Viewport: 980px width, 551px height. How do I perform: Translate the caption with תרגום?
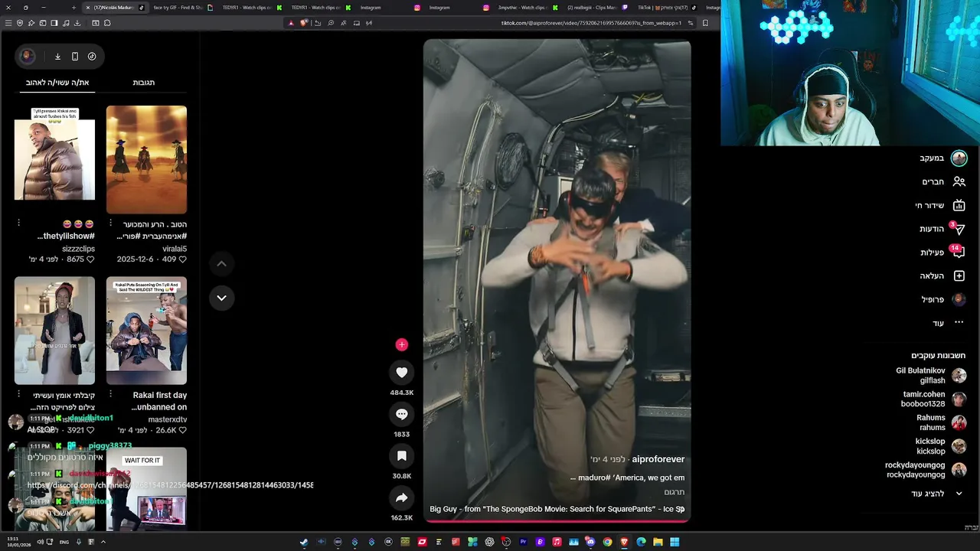675,492
